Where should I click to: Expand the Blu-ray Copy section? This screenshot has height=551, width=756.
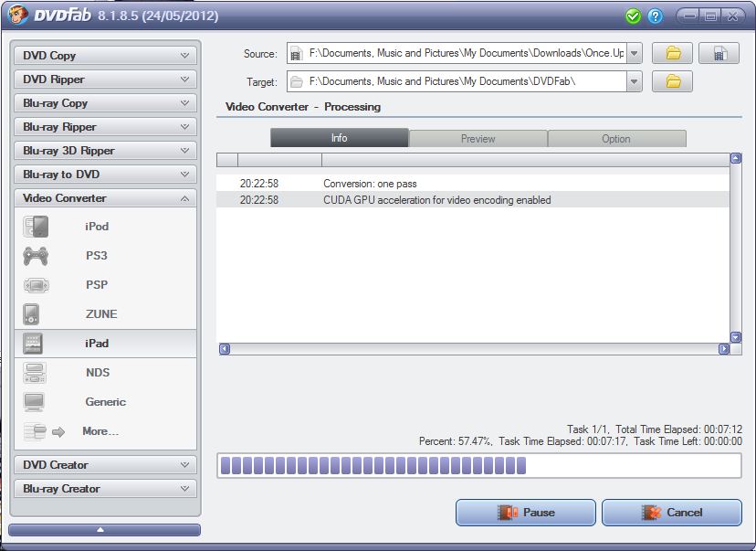(x=105, y=102)
